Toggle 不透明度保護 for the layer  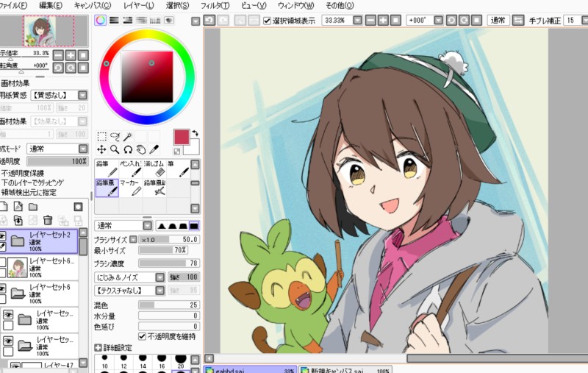(x=23, y=173)
